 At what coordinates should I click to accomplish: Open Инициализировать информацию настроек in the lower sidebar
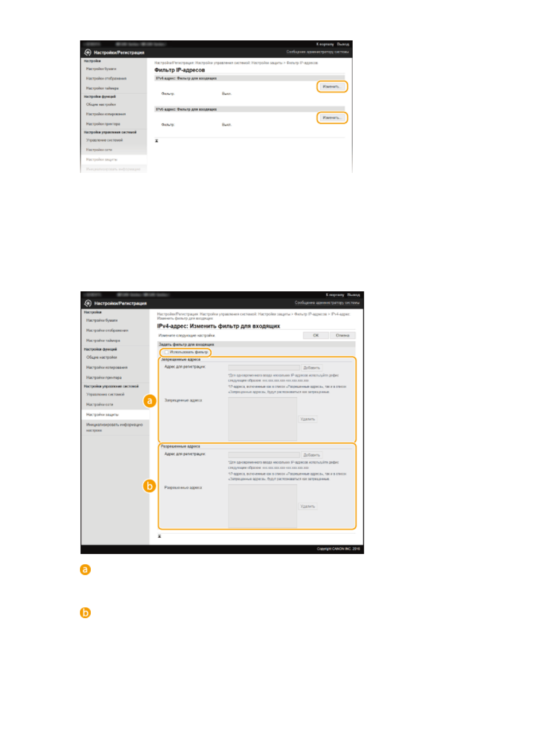click(114, 427)
